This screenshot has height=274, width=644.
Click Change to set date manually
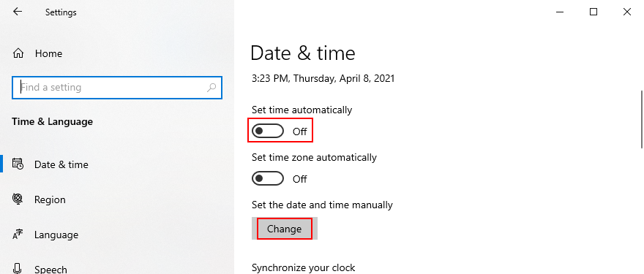tap(284, 229)
